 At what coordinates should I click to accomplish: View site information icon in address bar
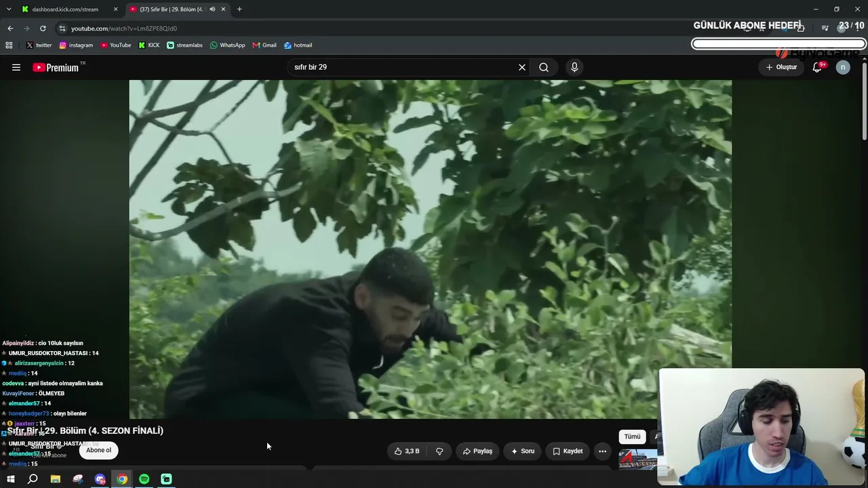[x=62, y=28]
